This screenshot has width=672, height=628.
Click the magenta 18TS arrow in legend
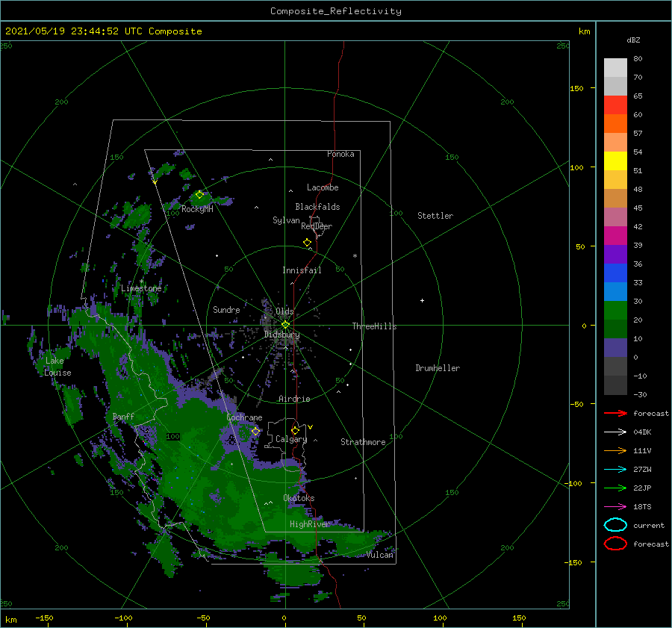pos(615,507)
